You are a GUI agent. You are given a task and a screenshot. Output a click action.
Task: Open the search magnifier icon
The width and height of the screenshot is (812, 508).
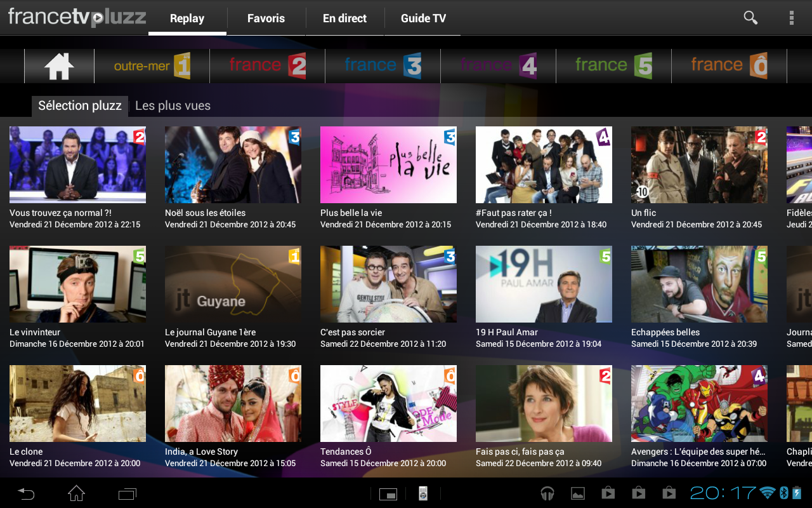pyautogui.click(x=750, y=18)
